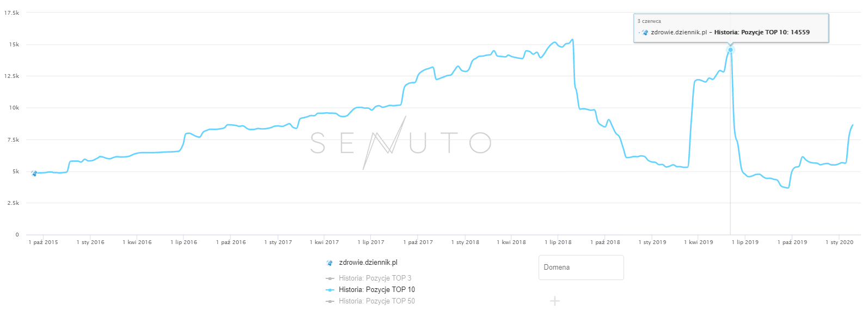Click the favicon inside the chart tooltip

pos(645,32)
